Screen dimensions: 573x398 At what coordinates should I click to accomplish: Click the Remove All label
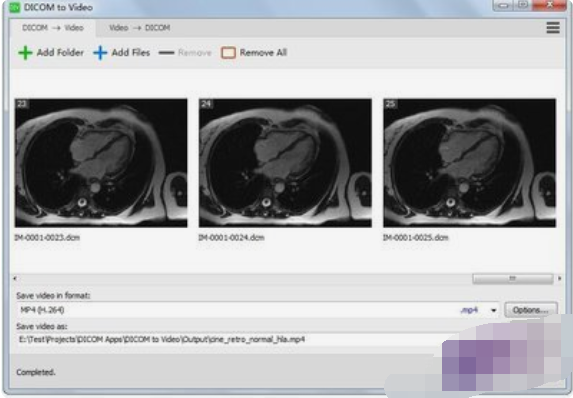click(x=263, y=53)
